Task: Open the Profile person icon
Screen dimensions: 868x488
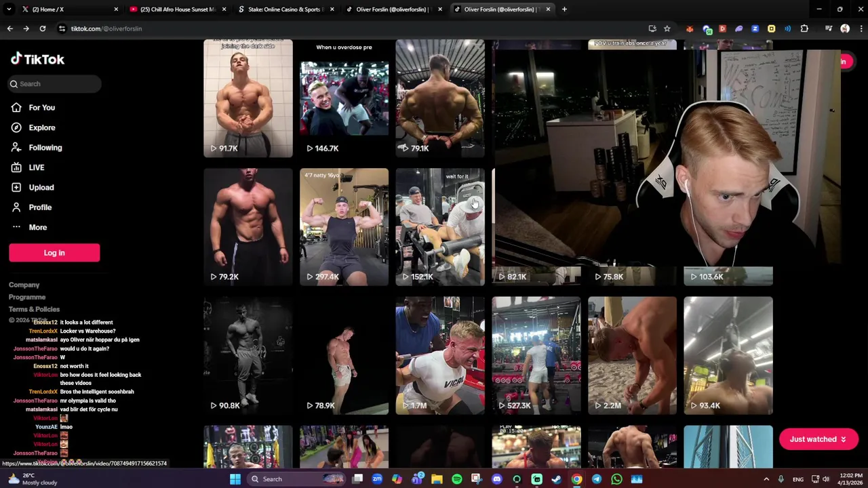Action: 16,207
